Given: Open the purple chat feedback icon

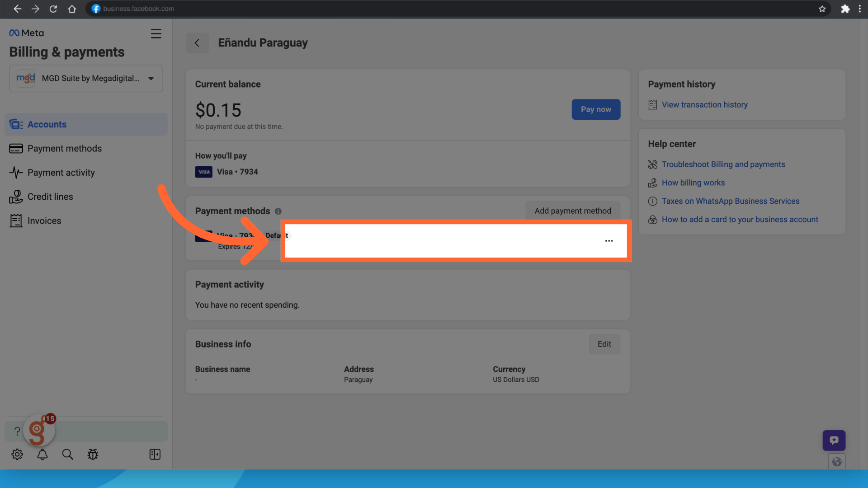Looking at the screenshot, I should [x=834, y=440].
